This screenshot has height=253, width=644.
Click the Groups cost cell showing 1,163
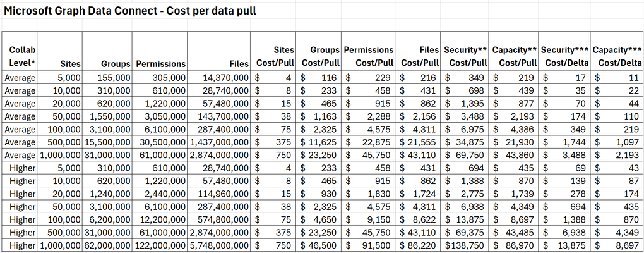click(x=318, y=116)
